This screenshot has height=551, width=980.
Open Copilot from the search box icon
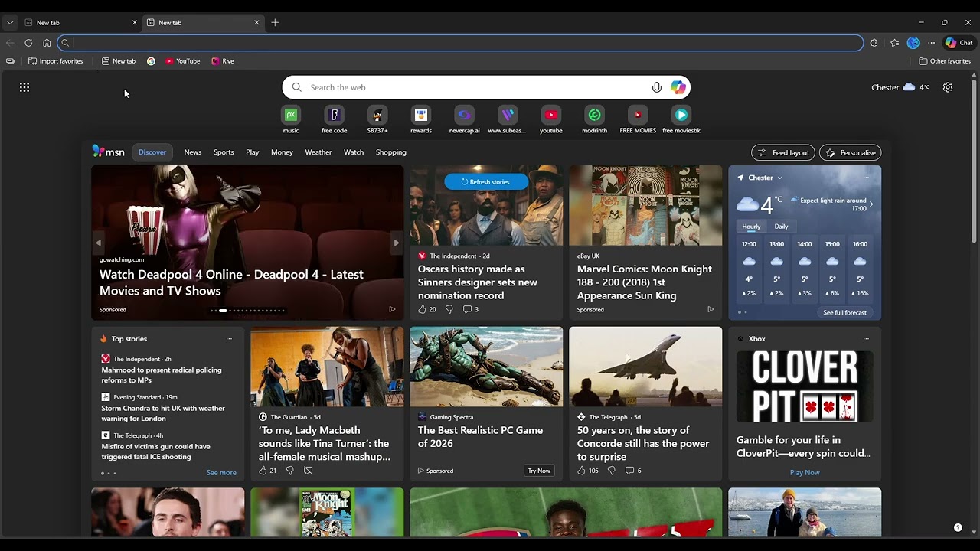[x=678, y=87]
